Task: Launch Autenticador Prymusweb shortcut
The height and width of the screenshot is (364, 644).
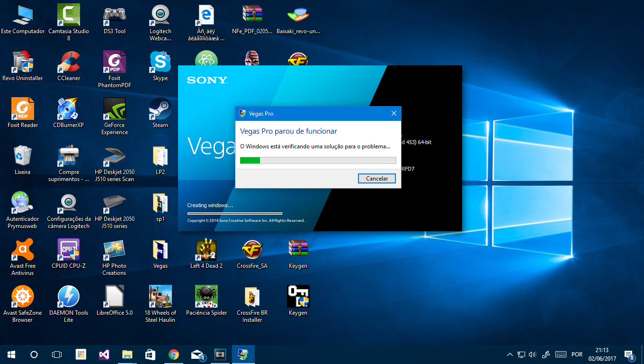Action: pyautogui.click(x=23, y=210)
